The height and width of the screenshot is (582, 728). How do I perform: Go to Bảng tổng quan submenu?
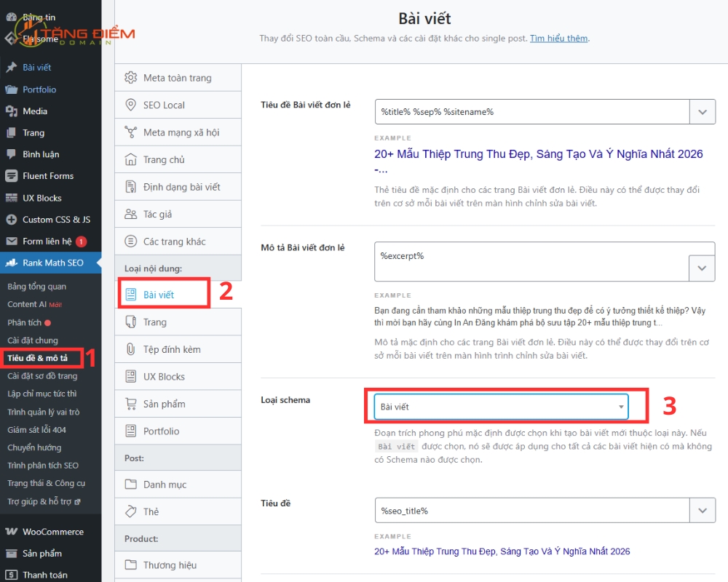36,287
